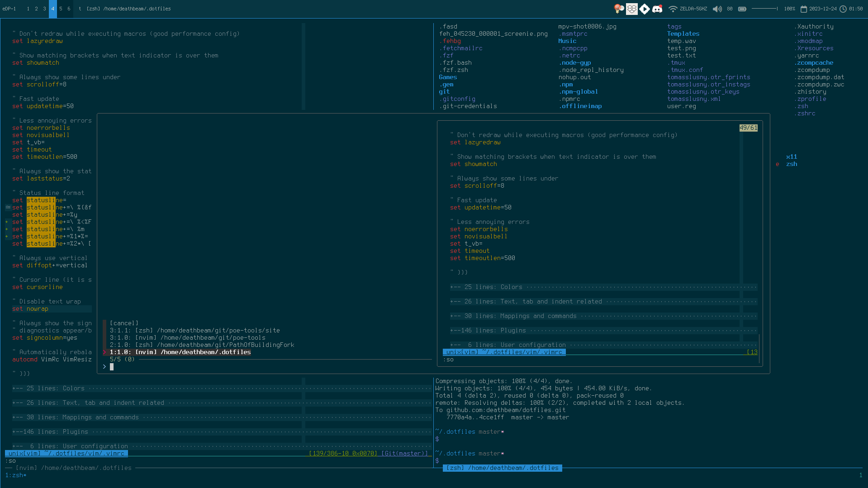The width and height of the screenshot is (868, 488).
Task: Click the date 2023-12-24 in the top bar
Action: coord(823,9)
